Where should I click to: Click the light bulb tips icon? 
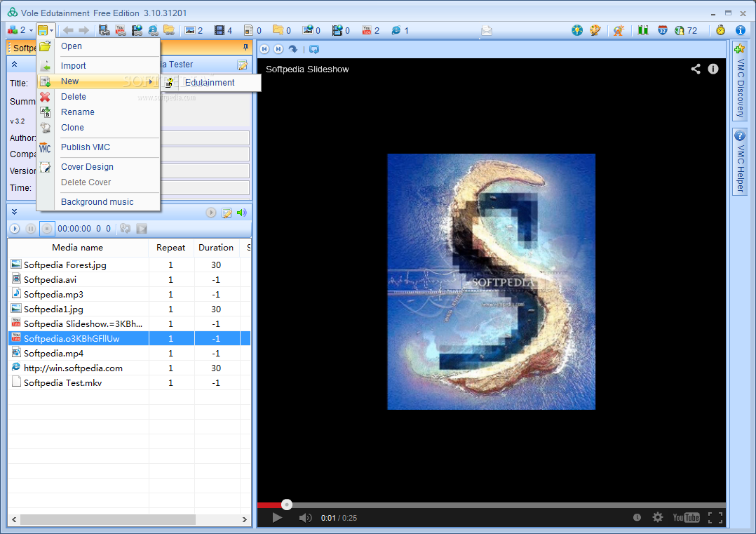pos(577,30)
